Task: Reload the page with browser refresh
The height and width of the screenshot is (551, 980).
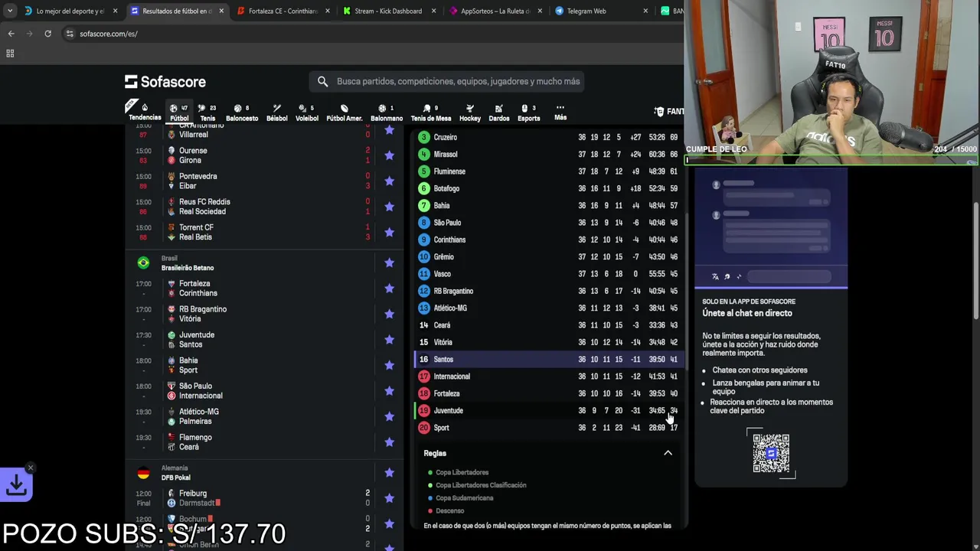Action: coord(47,34)
